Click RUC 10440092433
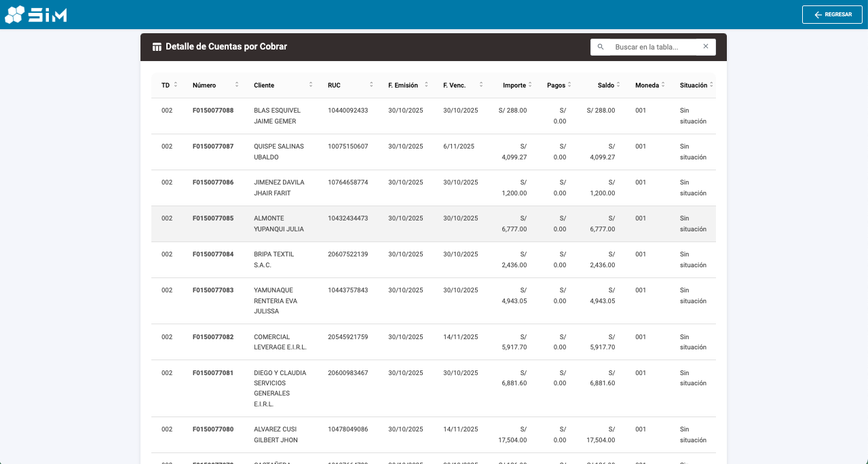 click(x=347, y=111)
